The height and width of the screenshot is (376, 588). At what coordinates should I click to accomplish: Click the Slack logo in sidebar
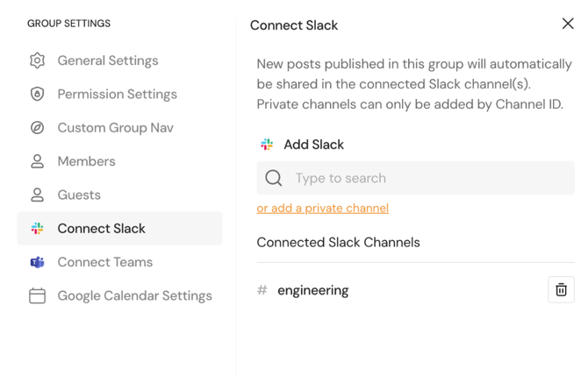[x=37, y=229]
